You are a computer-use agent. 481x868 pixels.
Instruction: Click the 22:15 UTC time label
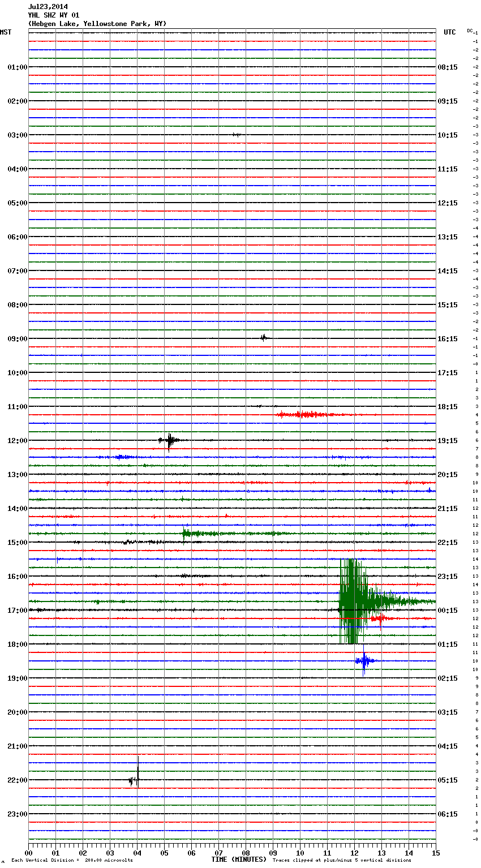tap(448, 543)
